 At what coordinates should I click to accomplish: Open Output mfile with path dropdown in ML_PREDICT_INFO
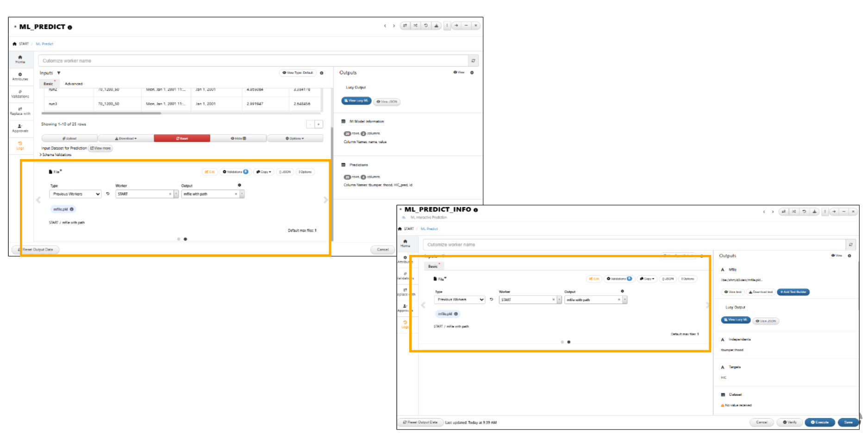[x=625, y=299]
